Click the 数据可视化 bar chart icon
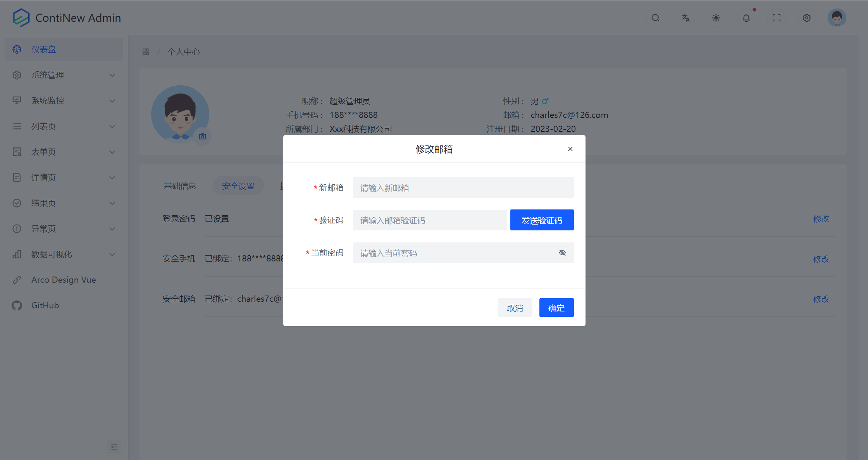 point(17,254)
